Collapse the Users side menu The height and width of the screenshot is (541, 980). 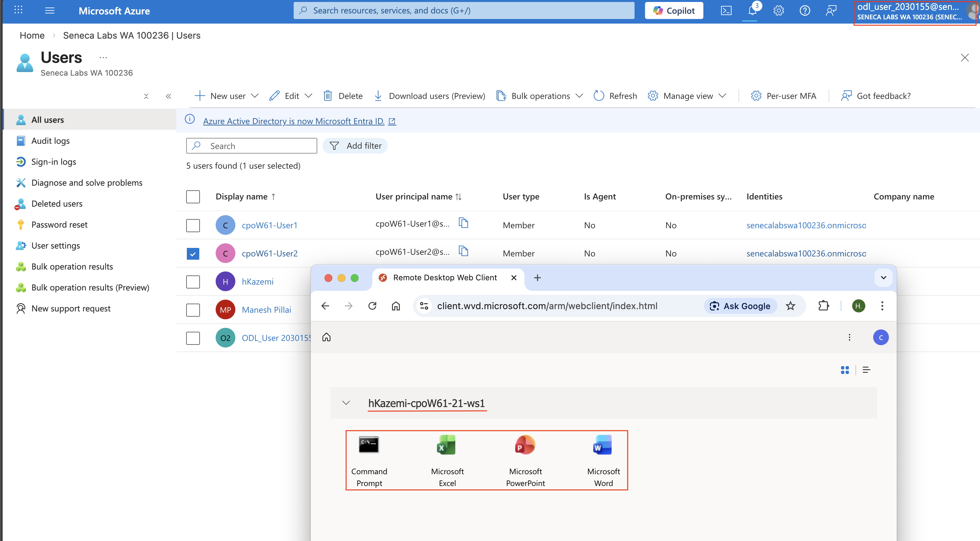pos(168,96)
